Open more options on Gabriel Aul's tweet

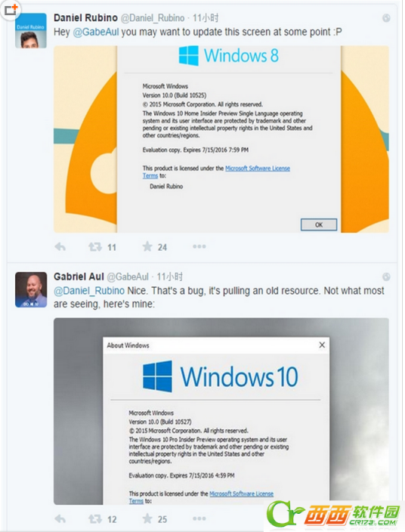tap(199, 518)
